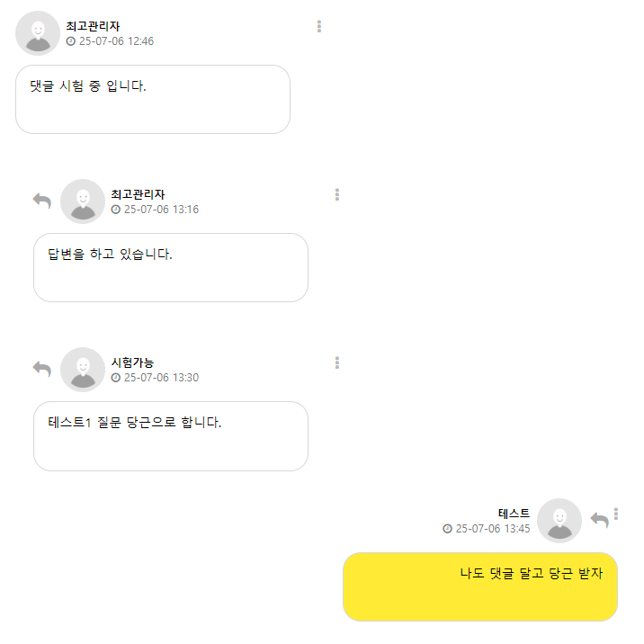The height and width of the screenshot is (644, 644).
Task: Click 최고관리자 avatar on the 13:16 reply
Action: point(83,201)
